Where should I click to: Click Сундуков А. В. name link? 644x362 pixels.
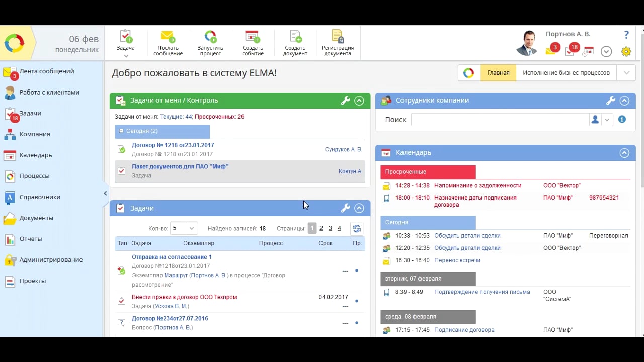tap(344, 150)
